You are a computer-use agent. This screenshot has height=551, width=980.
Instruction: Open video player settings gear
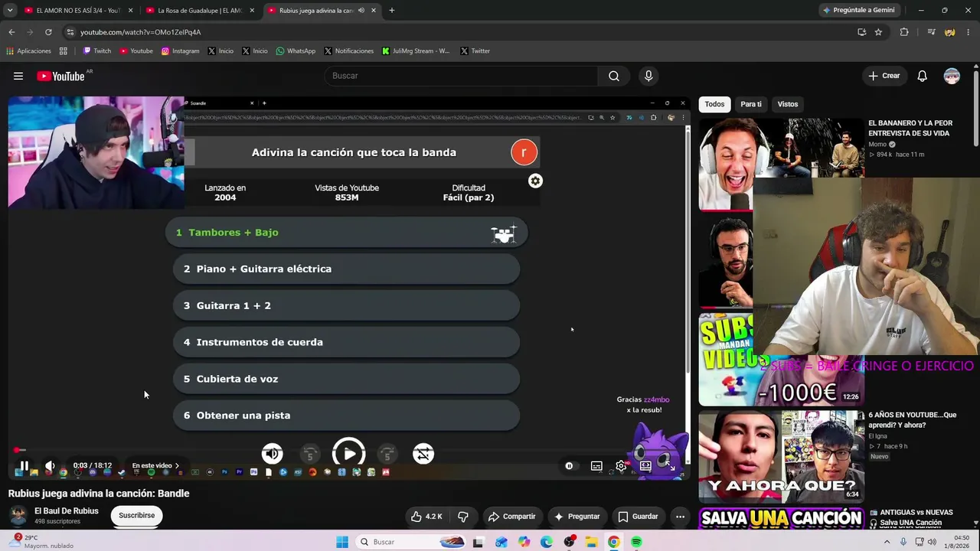pos(621,465)
